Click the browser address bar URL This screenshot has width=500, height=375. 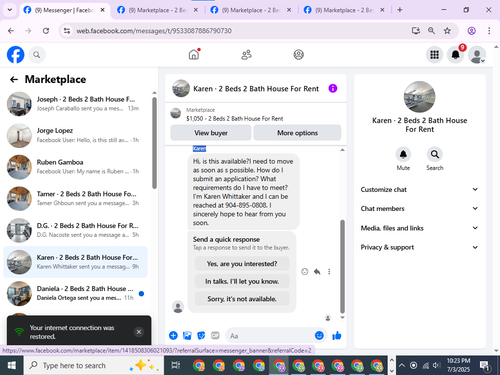[154, 31]
